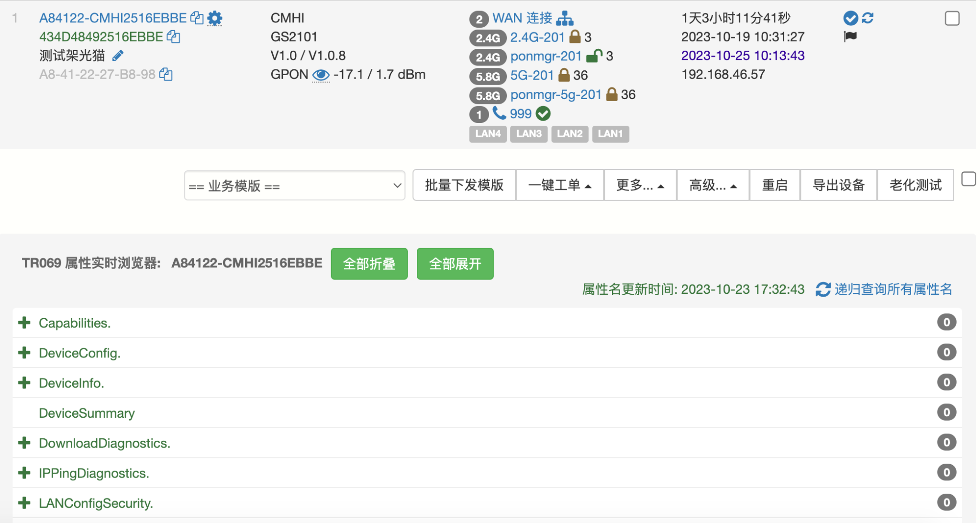Click the 重启 button
980x523 pixels.
[774, 185]
